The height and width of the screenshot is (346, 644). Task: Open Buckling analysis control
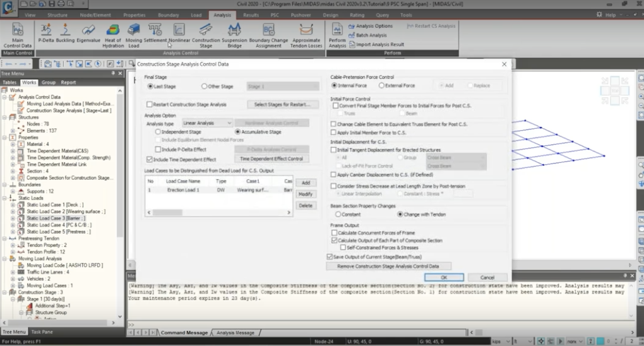pos(65,33)
